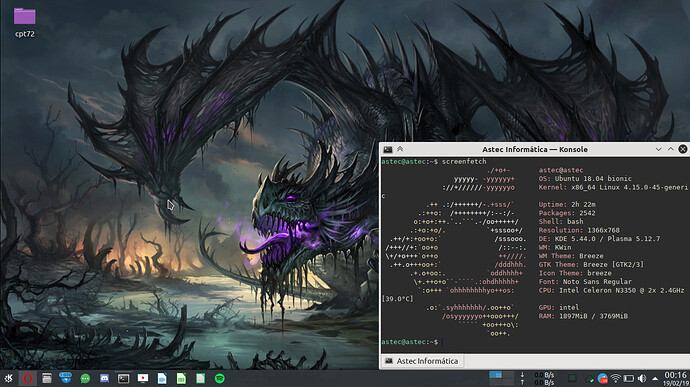690x387 pixels.
Task: Maximize the Konsole window
Action: pos(671,149)
